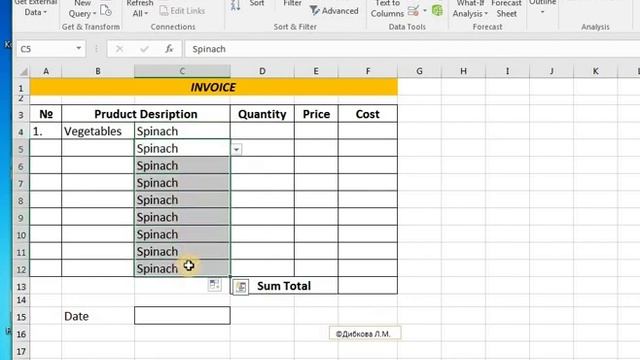The height and width of the screenshot is (360, 640).
Task: Click the Date label cell
Action: point(98,316)
